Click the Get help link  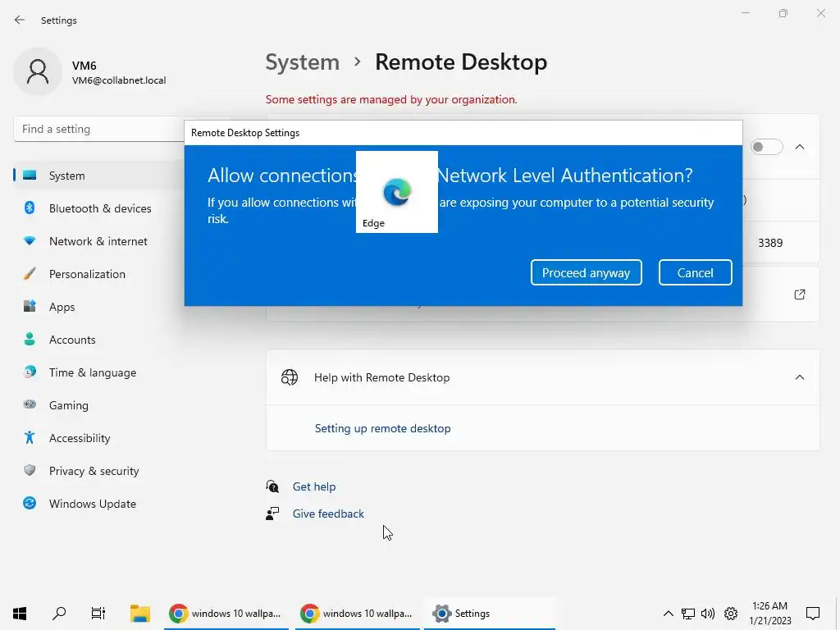click(x=314, y=486)
